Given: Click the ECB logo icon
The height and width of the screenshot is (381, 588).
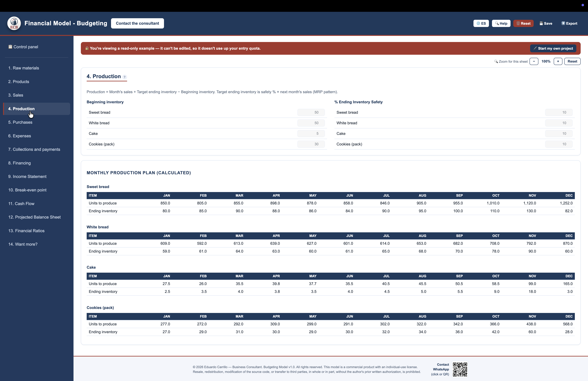Looking at the screenshot, I should pos(14,23).
